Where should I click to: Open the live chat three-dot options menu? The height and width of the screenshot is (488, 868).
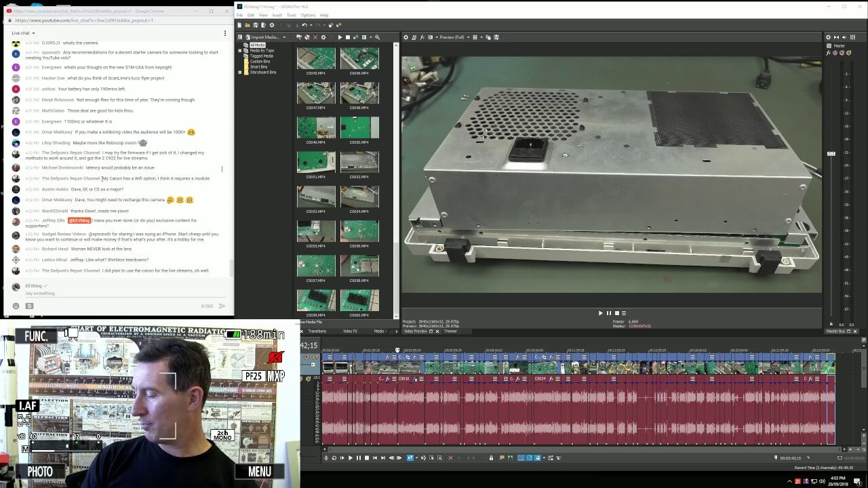click(x=225, y=33)
